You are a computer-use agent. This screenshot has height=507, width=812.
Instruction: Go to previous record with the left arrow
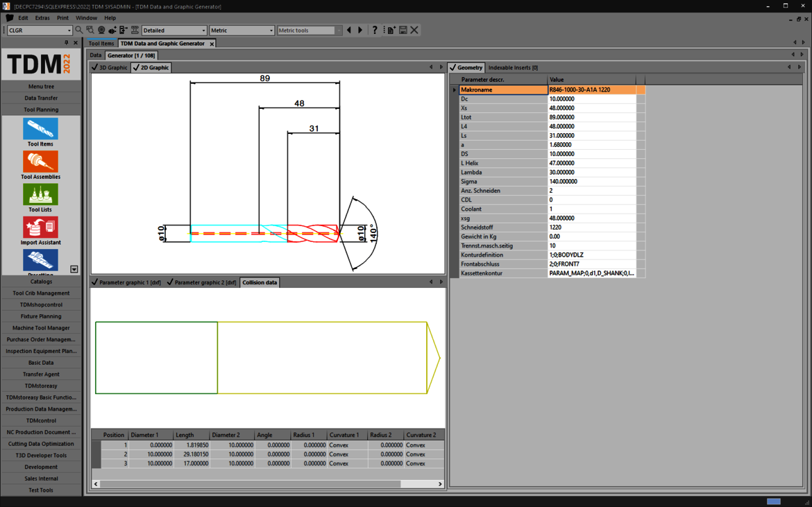pos(349,30)
